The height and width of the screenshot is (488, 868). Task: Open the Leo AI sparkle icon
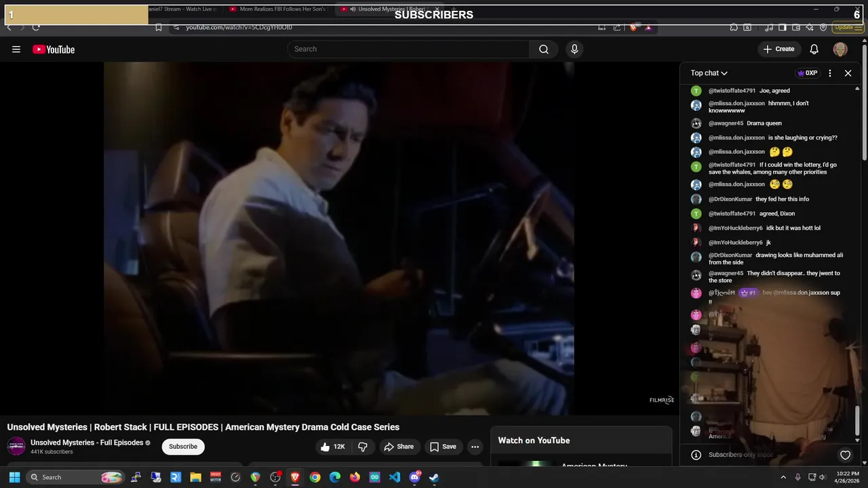810,27
